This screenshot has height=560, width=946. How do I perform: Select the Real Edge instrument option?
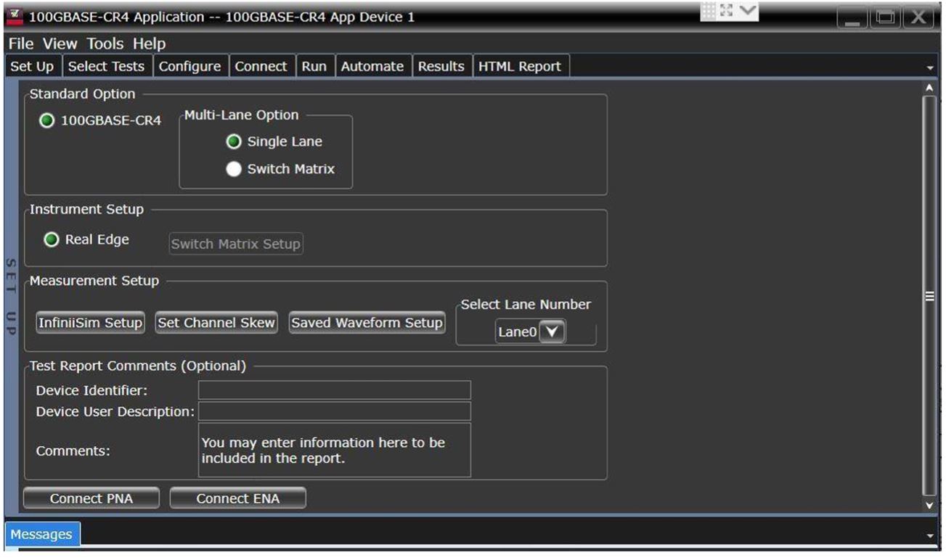[51, 239]
